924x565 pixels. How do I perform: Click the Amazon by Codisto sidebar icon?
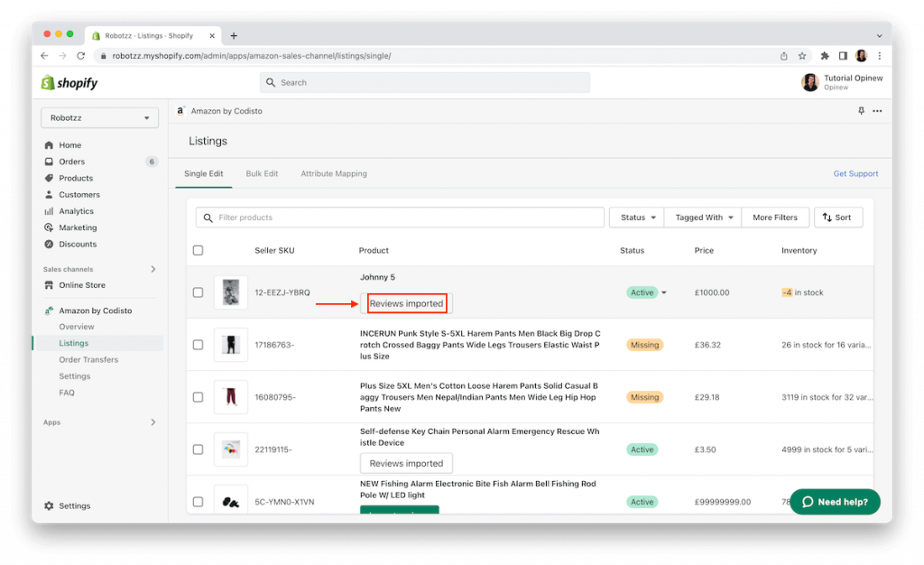pos(49,310)
